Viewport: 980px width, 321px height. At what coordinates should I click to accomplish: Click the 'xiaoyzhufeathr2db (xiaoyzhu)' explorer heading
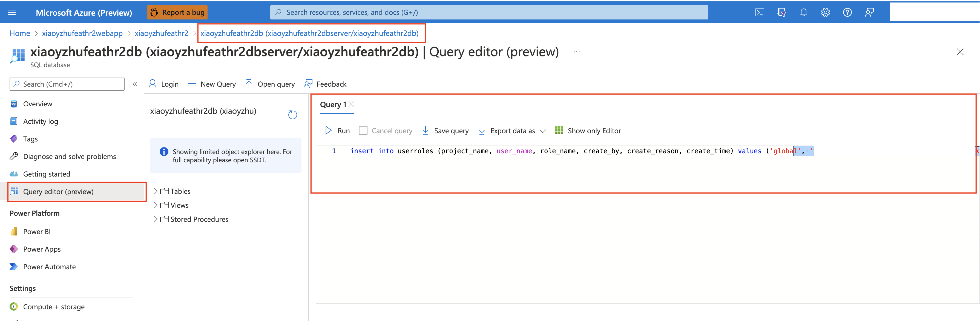[x=203, y=111]
